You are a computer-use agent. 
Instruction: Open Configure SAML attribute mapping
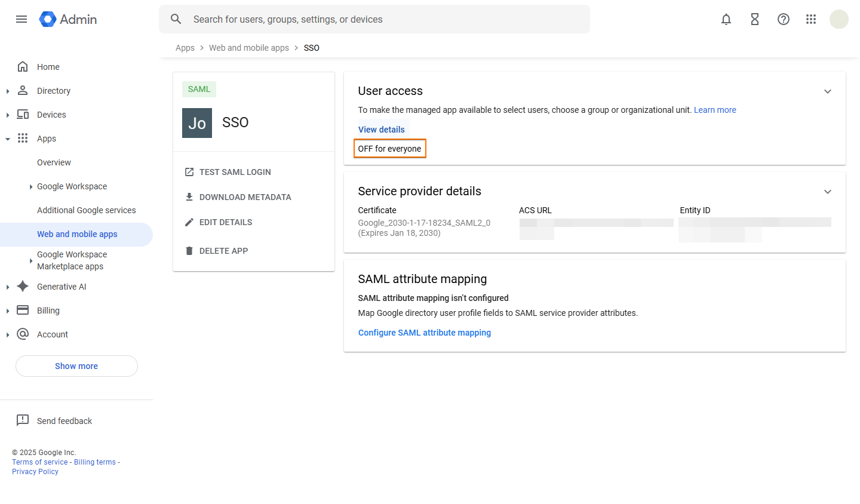[425, 333]
